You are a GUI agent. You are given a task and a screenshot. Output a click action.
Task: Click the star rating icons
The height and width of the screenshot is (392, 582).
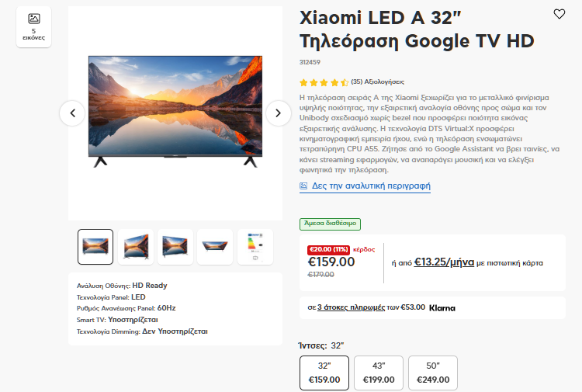click(324, 82)
